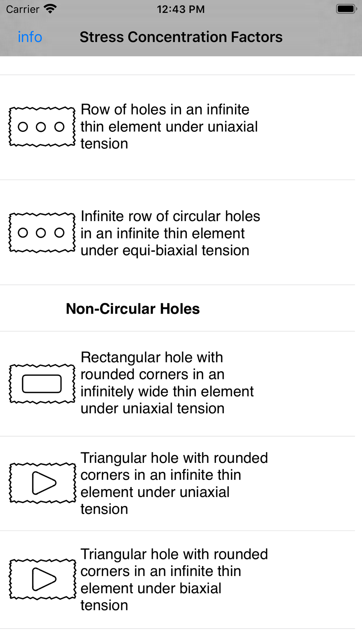
Task: Tap empty navigation bar space right of title
Action: click(322, 37)
